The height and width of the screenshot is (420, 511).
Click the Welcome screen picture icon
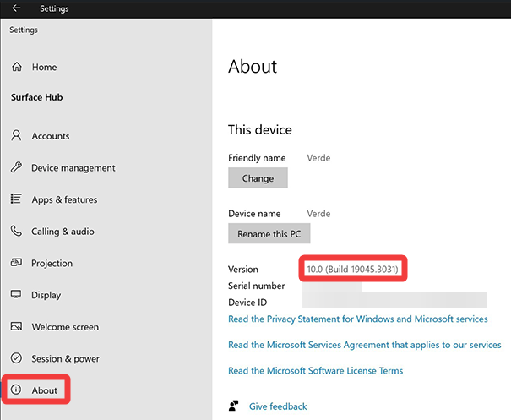[x=16, y=326]
